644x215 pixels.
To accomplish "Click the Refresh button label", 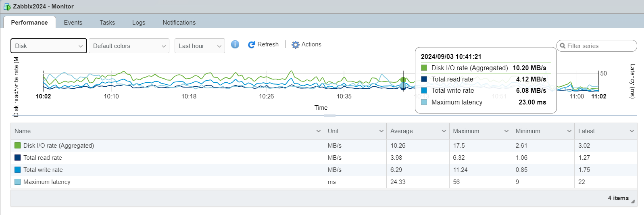I will click(268, 44).
